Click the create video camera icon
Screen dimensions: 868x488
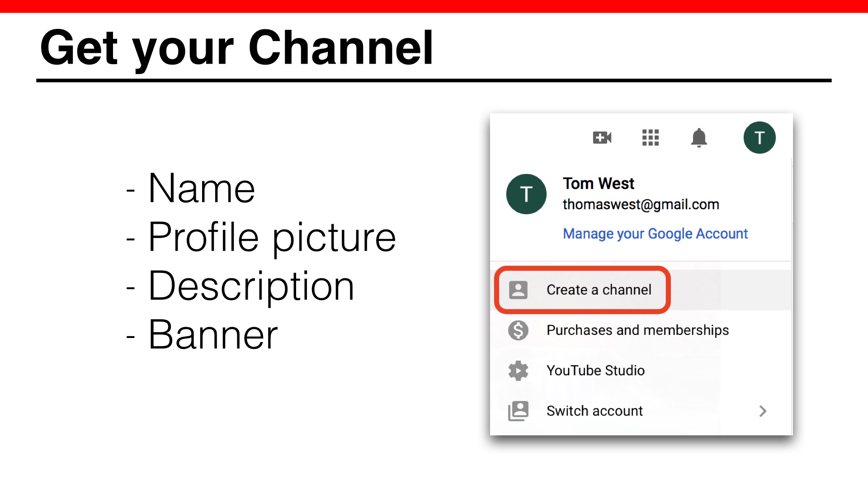[x=602, y=137]
